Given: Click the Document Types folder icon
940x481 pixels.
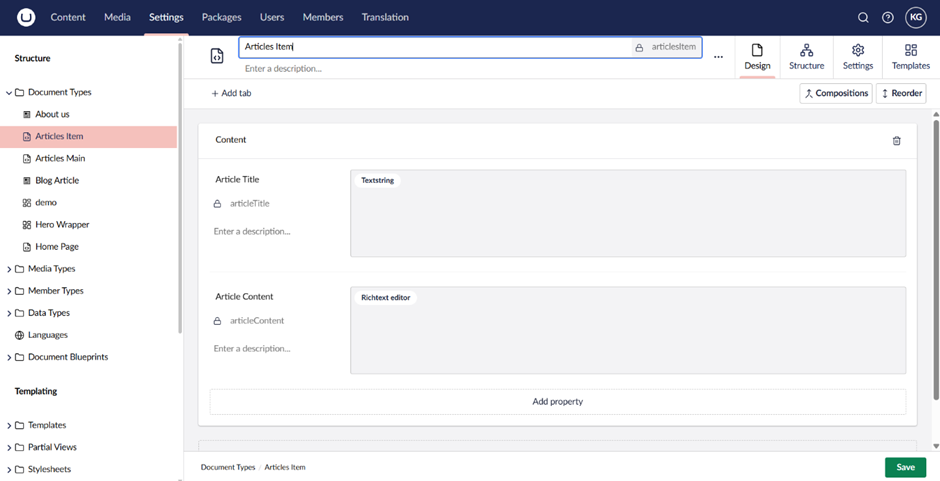Looking at the screenshot, I should (19, 92).
